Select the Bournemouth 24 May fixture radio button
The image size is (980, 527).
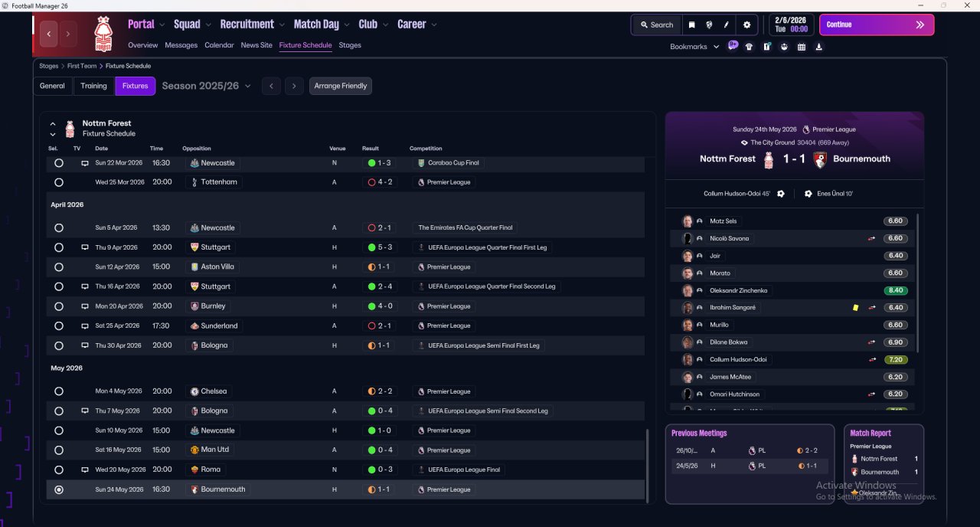(x=59, y=489)
